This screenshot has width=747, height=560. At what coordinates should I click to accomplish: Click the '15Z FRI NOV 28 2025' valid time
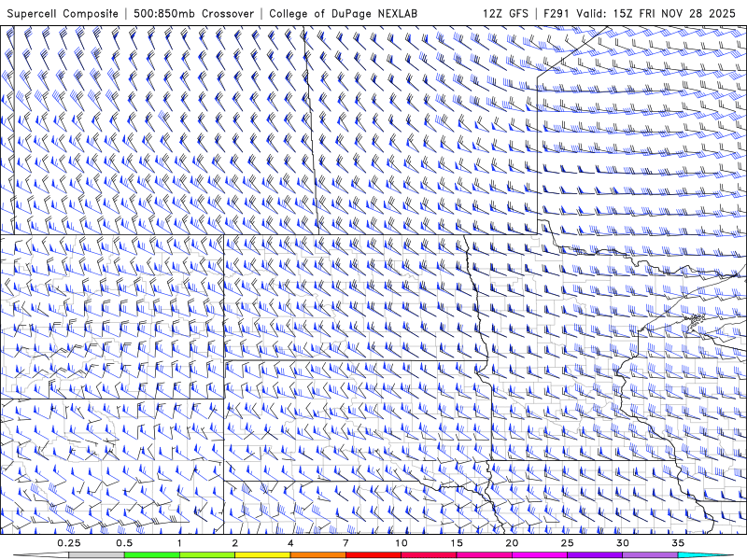click(x=674, y=14)
